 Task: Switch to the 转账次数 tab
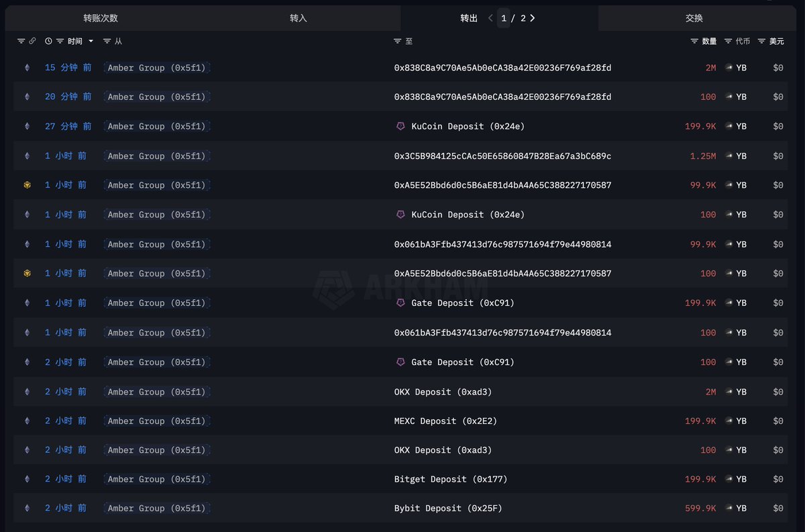(101, 18)
